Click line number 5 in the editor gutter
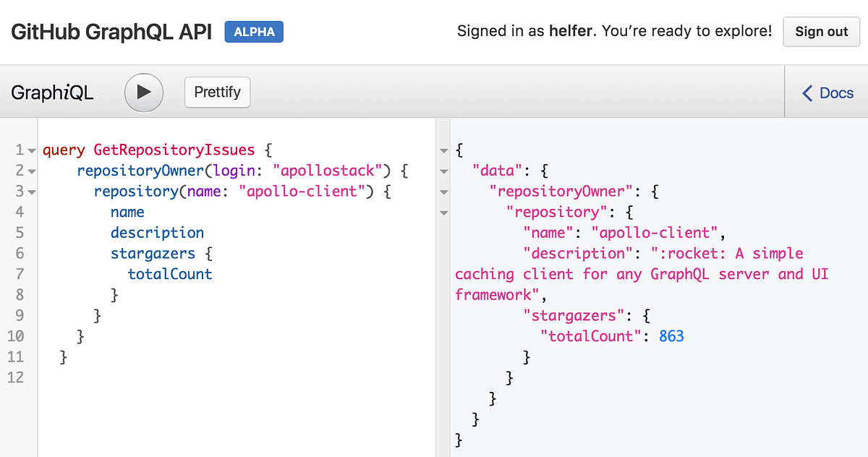Image resolution: width=868 pixels, height=457 pixels. (18, 232)
